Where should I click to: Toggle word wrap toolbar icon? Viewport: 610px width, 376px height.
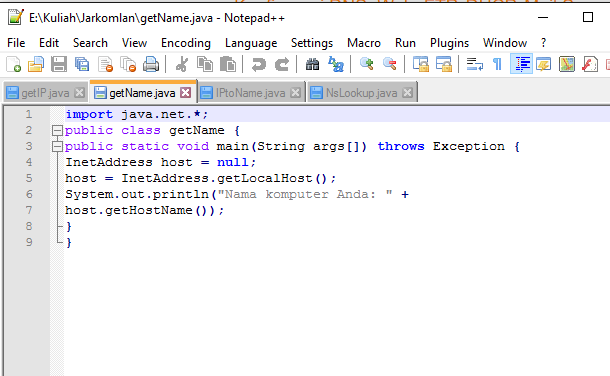475,64
